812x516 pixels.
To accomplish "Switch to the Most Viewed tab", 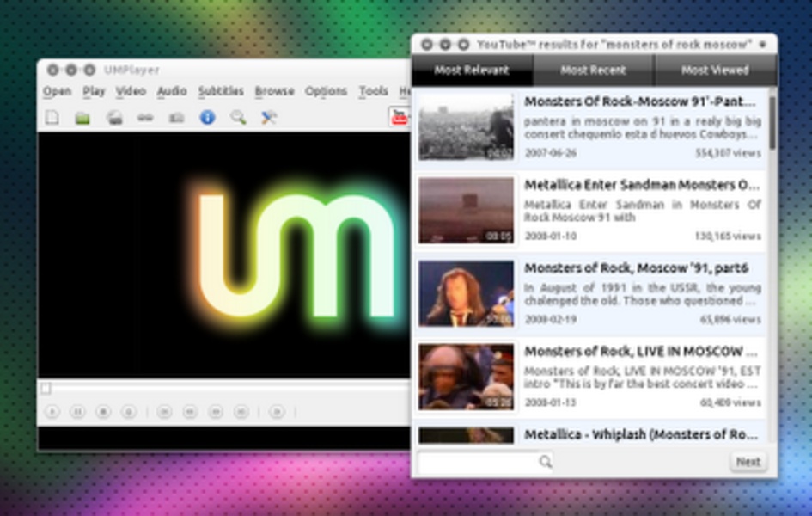I will tap(716, 70).
